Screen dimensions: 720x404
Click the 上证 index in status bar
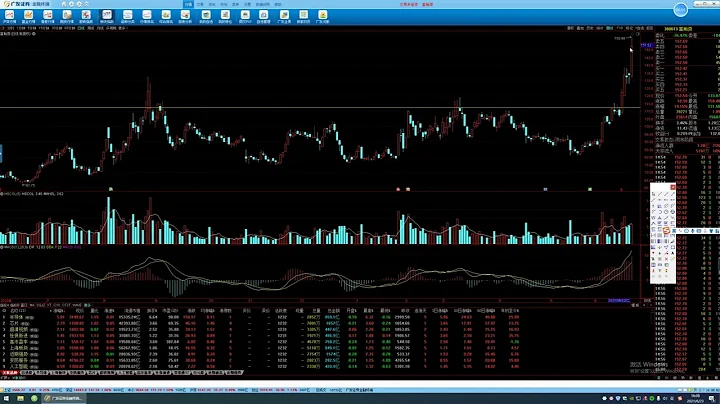tap(7, 390)
